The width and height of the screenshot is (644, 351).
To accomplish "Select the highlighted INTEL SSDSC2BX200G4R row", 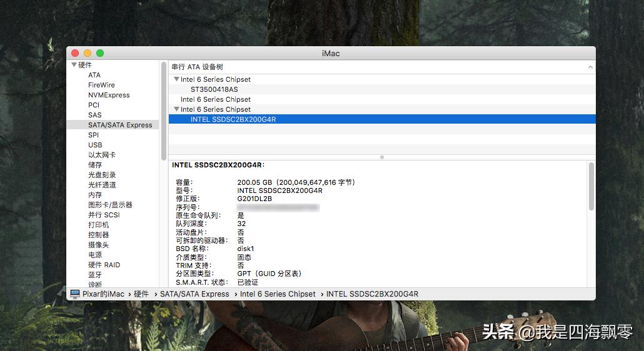I will [x=382, y=119].
